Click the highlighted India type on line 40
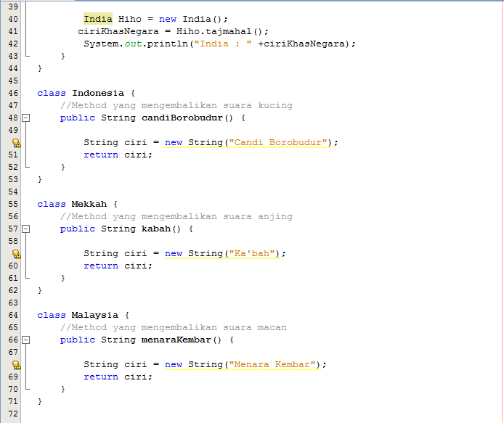 point(98,19)
